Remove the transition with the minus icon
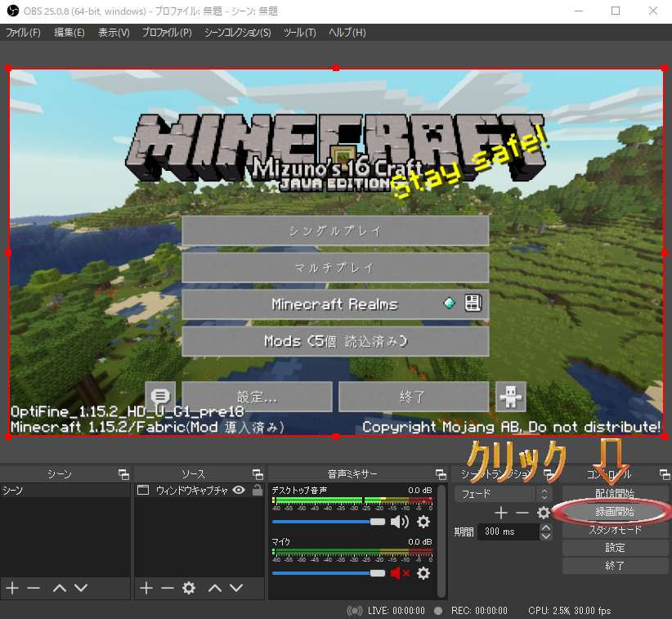The height and width of the screenshot is (619, 672). click(x=522, y=512)
